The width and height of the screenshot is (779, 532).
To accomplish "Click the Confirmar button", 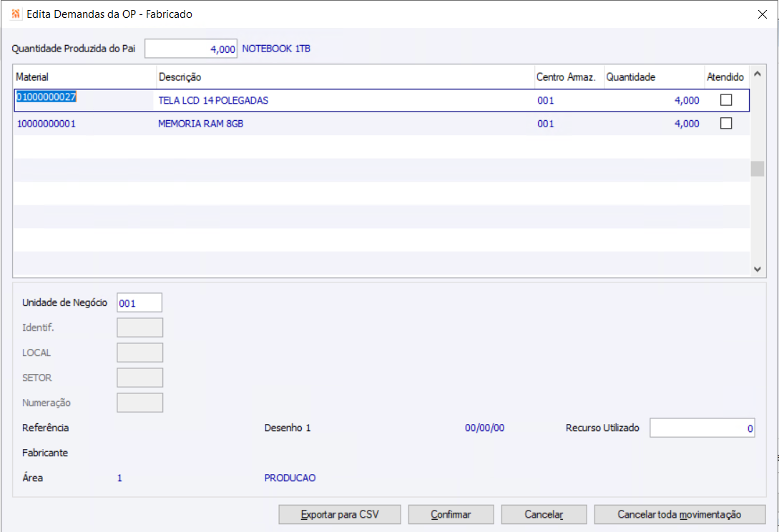I will (x=451, y=515).
